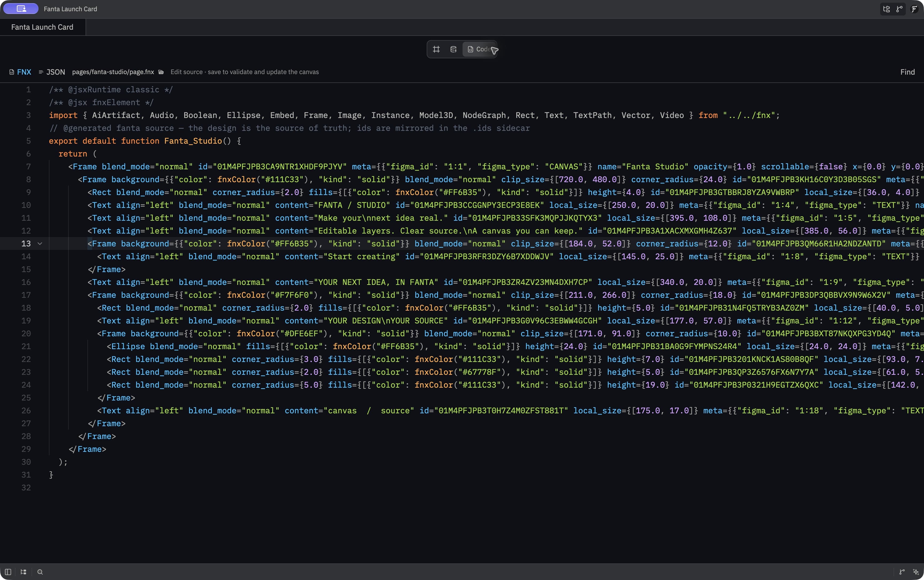Switch to the canvas frame view
This screenshot has width=924, height=580.
tap(436, 49)
